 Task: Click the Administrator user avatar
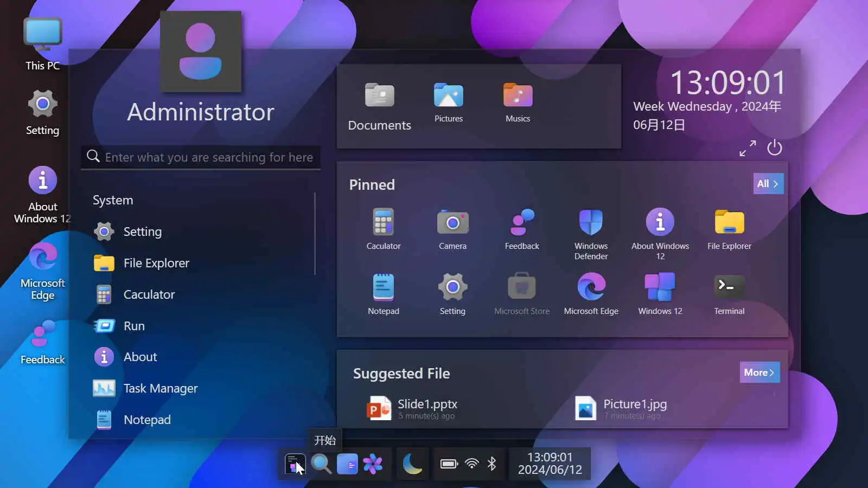pos(201,52)
